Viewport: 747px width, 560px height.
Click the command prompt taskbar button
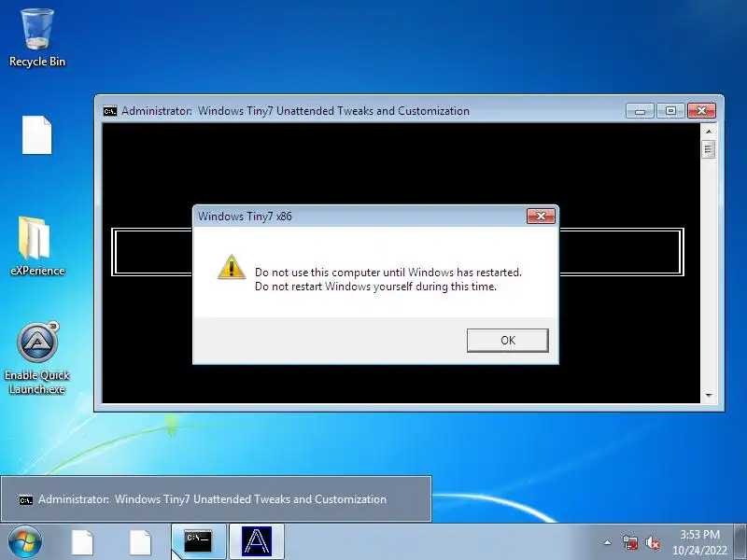coord(199,542)
